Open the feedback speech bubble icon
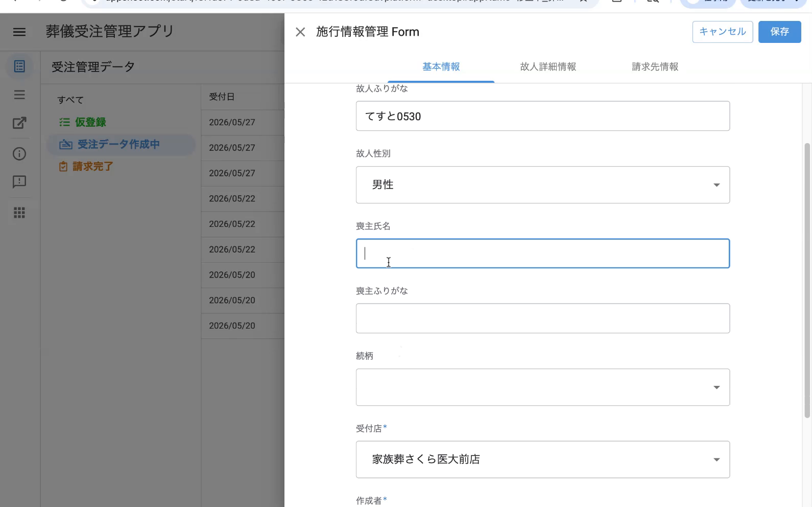The width and height of the screenshot is (812, 507). coord(19,182)
